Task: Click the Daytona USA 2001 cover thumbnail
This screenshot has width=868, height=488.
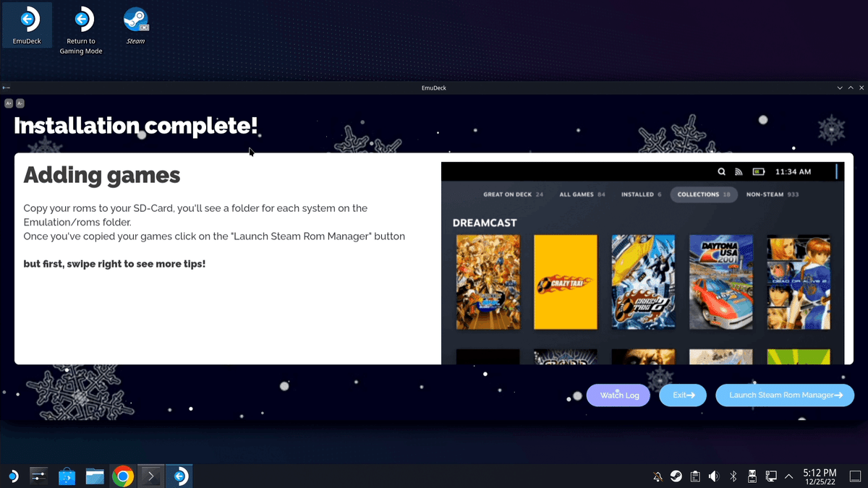Action: point(720,282)
